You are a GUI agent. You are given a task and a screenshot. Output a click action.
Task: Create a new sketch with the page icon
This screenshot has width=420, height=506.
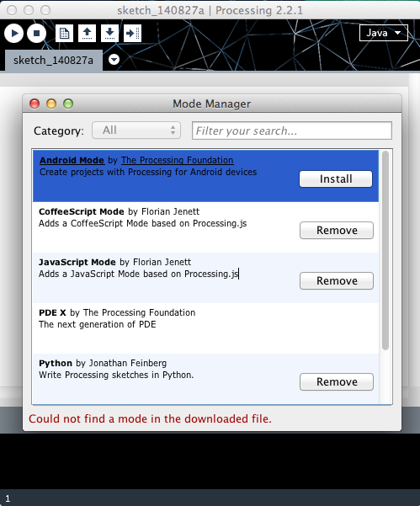click(x=64, y=33)
